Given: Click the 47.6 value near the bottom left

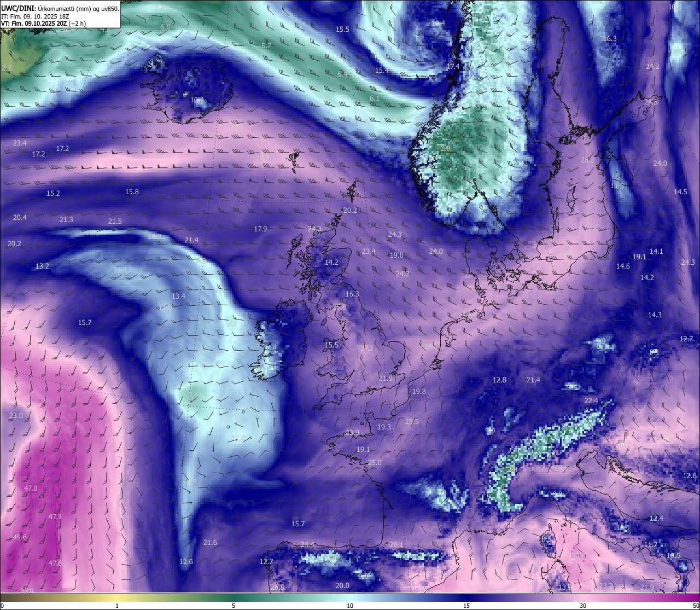Looking at the screenshot, I should [55, 563].
